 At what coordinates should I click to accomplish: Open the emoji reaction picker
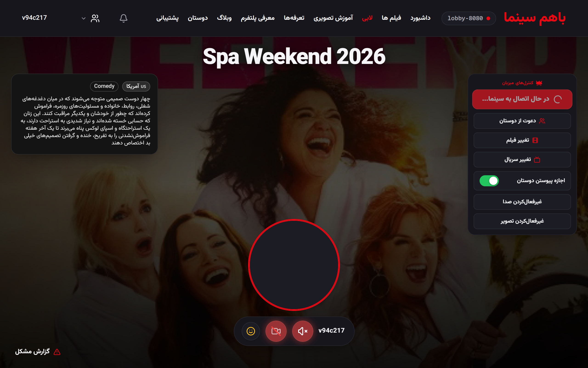click(x=251, y=331)
